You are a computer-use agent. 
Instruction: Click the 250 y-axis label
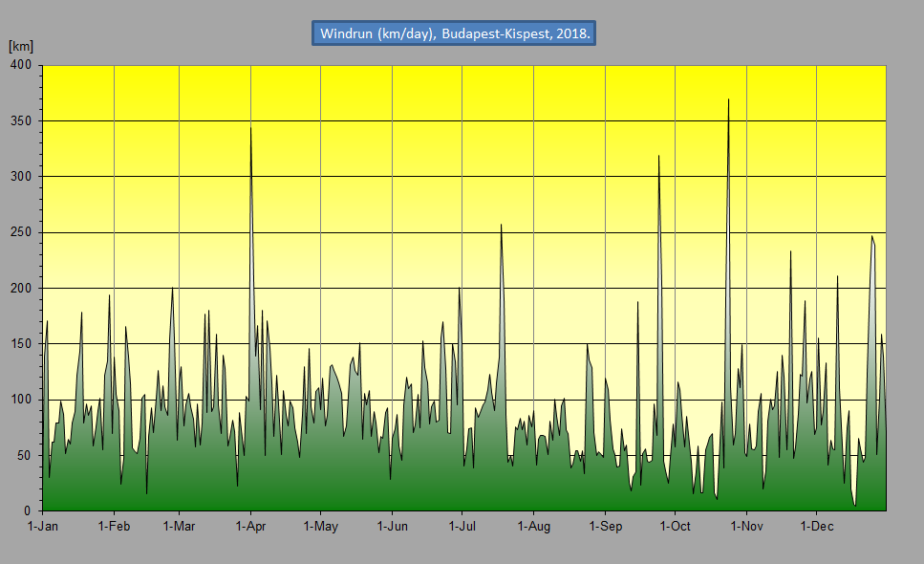[21, 232]
